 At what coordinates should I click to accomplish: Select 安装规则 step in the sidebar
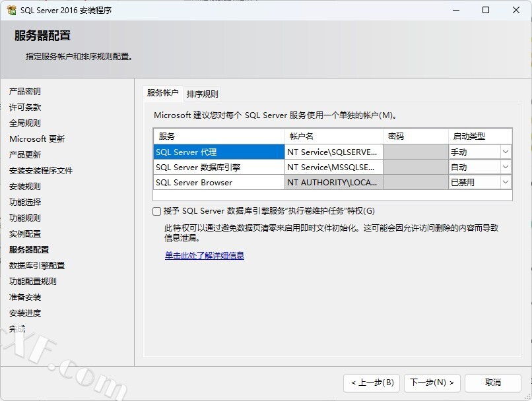25,187
